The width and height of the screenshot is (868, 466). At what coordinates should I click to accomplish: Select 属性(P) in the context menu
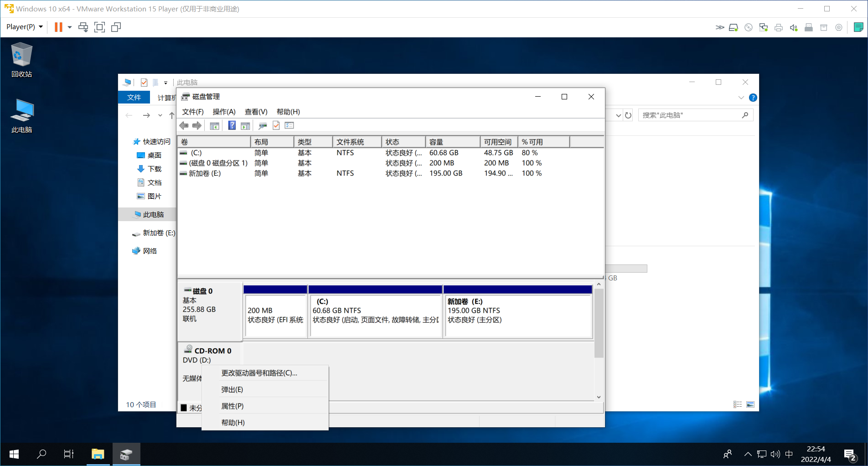[x=265, y=406]
